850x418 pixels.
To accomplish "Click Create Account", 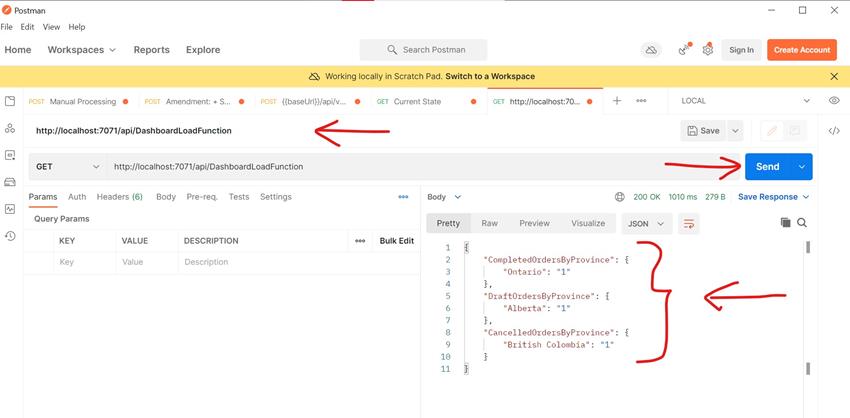I will [x=802, y=50].
